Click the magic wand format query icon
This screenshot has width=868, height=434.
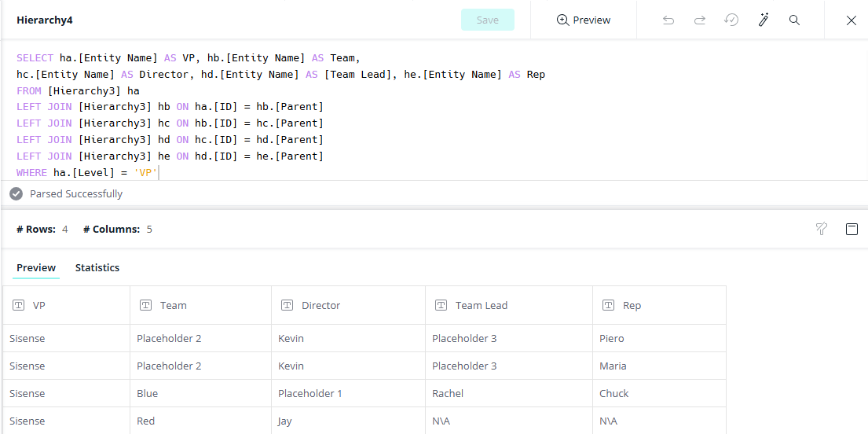coord(763,20)
